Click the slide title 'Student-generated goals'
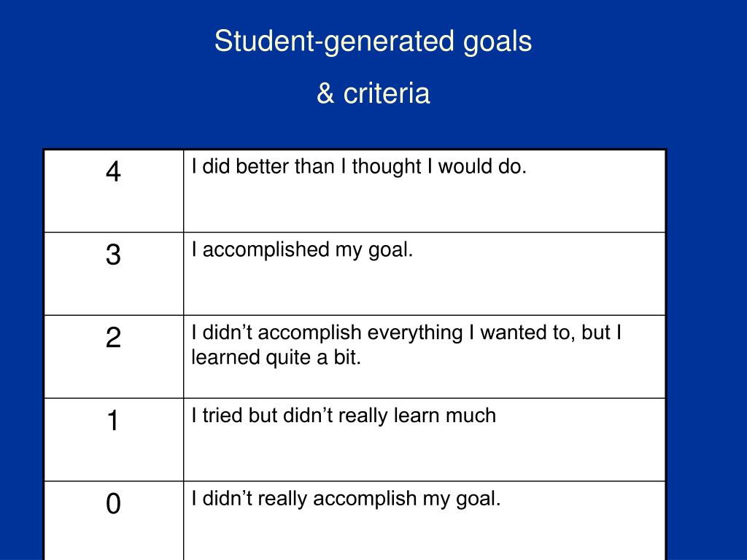 [x=373, y=42]
